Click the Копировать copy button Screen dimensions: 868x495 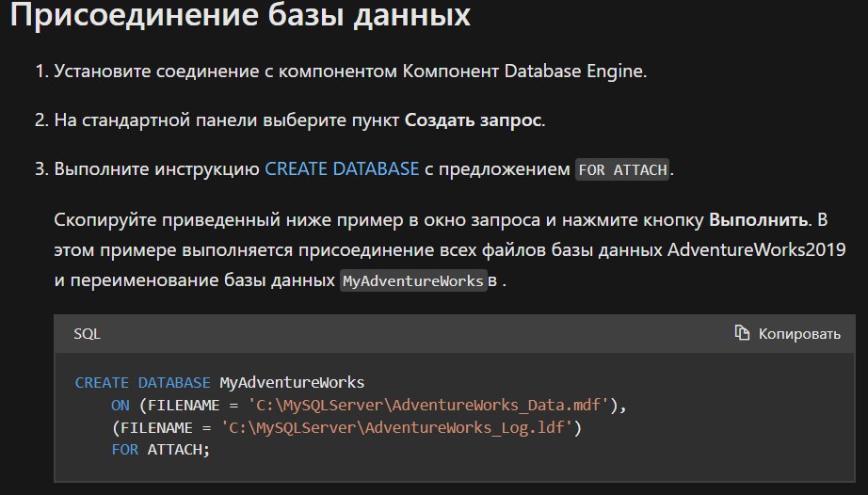[787, 333]
